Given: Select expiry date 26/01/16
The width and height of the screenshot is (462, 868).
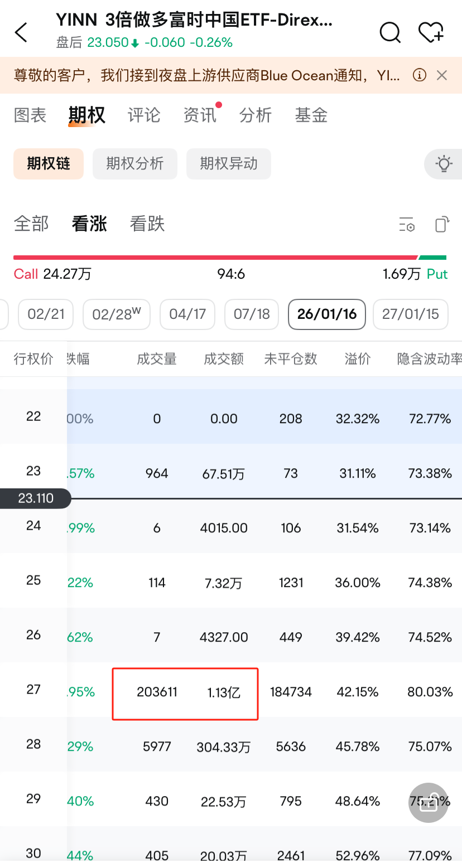Looking at the screenshot, I should (x=327, y=314).
